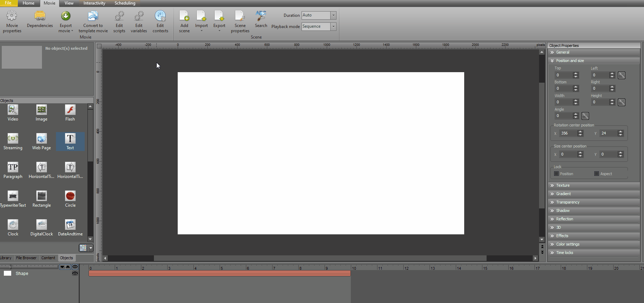Select the Text object
Image resolution: width=644 pixels, height=303 pixels.
pyautogui.click(x=70, y=142)
